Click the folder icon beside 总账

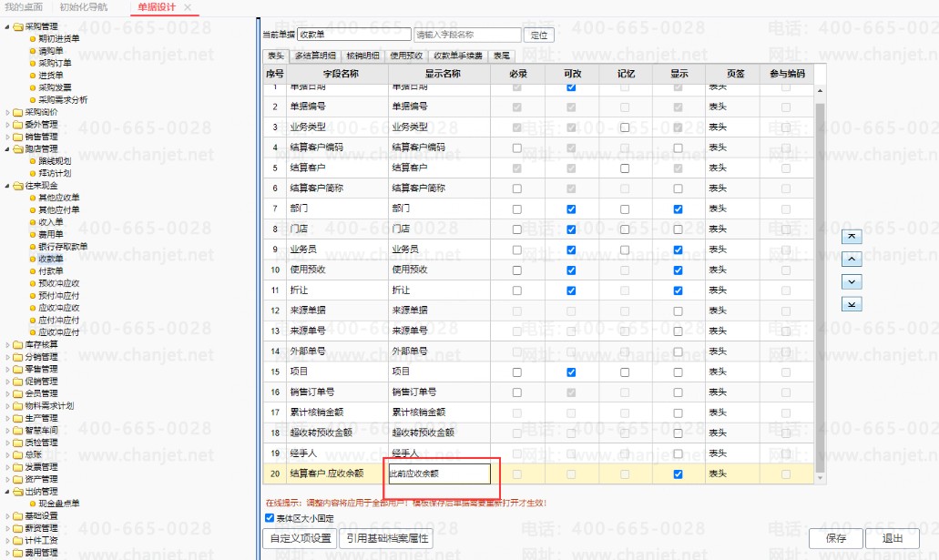18,454
